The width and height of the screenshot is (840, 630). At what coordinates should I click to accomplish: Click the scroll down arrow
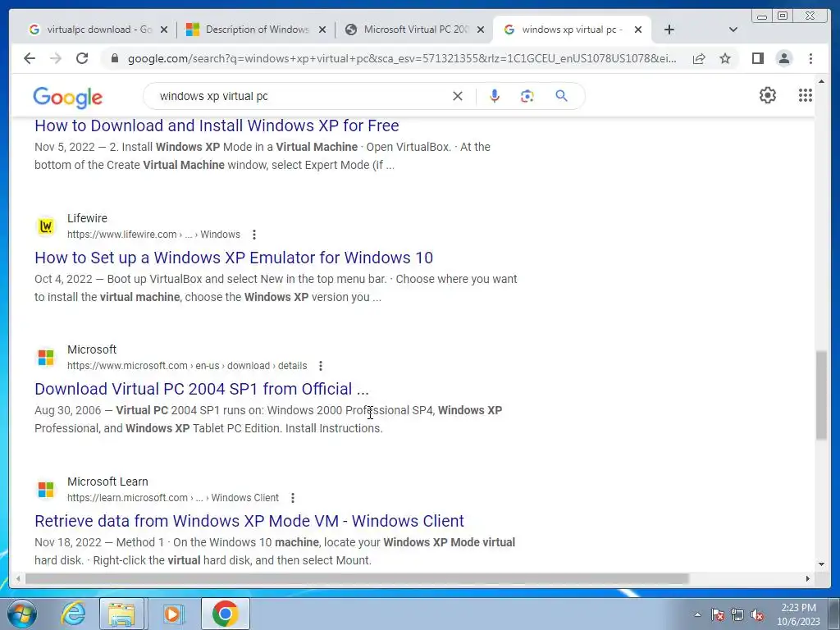[x=821, y=564]
